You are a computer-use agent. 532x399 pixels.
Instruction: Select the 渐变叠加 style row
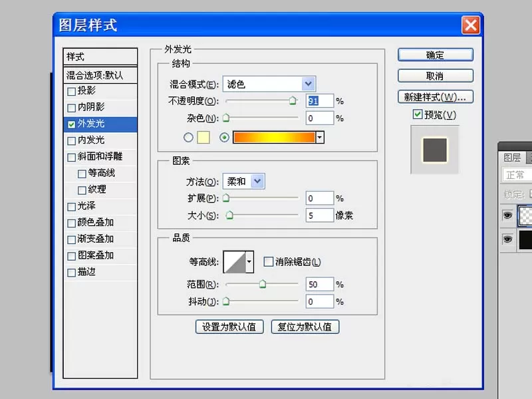click(100, 239)
